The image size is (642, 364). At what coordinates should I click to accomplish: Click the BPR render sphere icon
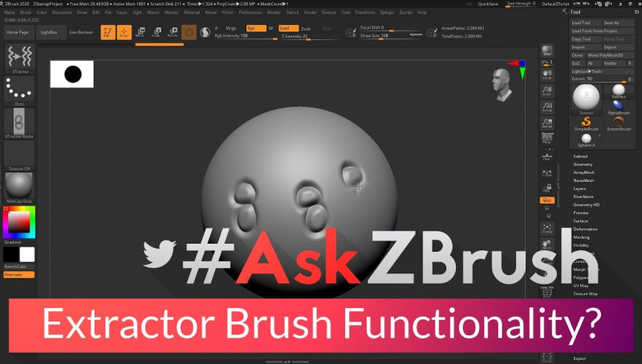[x=547, y=51]
